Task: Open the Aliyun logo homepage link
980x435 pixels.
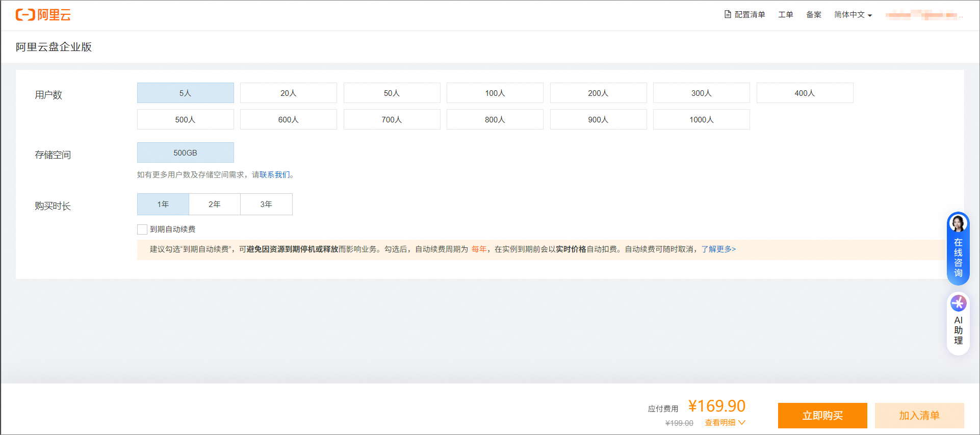Action: [43, 15]
